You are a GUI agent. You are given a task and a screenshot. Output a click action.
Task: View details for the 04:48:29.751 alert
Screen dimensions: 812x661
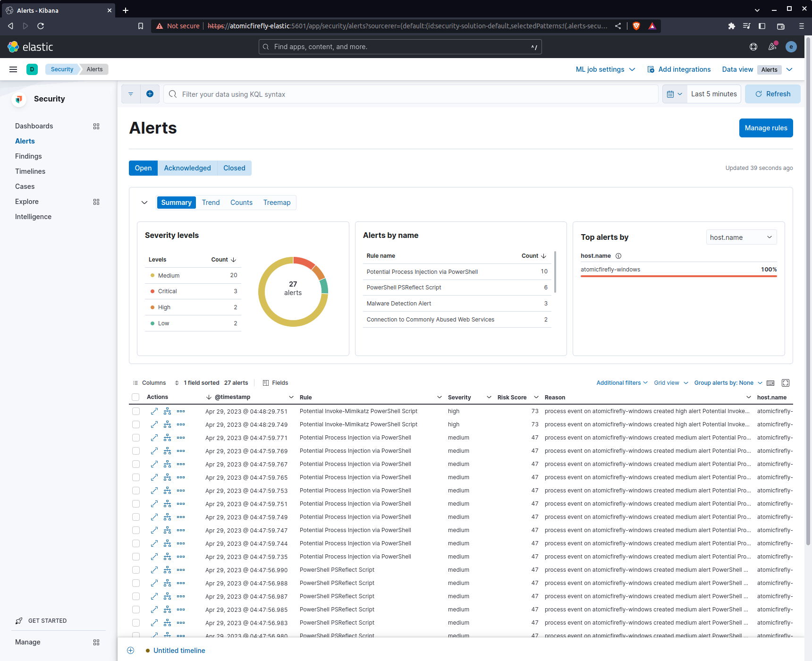(154, 411)
